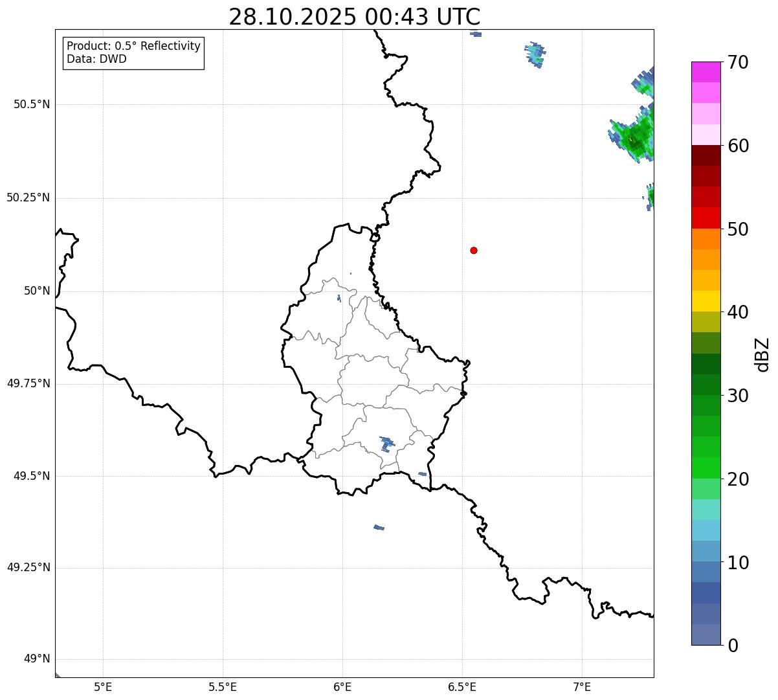Click the large green echo near 50.4°N
Viewport: 778px width, 700px height.
pyautogui.click(x=633, y=135)
